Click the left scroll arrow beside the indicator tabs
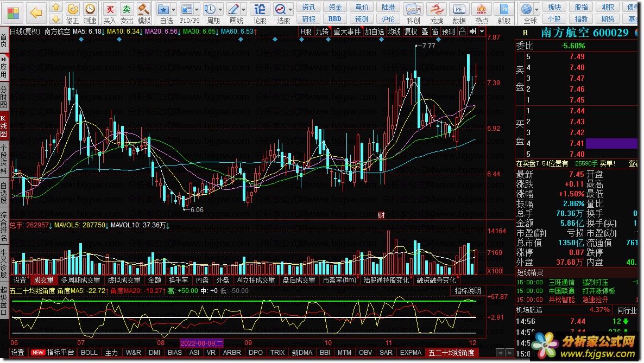The width and height of the screenshot is (644, 363). 500,353
